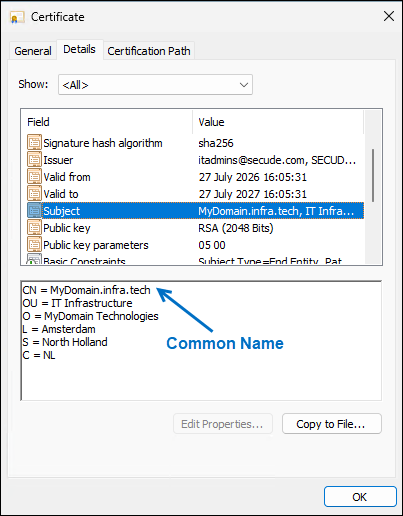Click the 27 July 2027 16:05:31 value
The height and width of the screenshot is (516, 403).
pos(253,194)
